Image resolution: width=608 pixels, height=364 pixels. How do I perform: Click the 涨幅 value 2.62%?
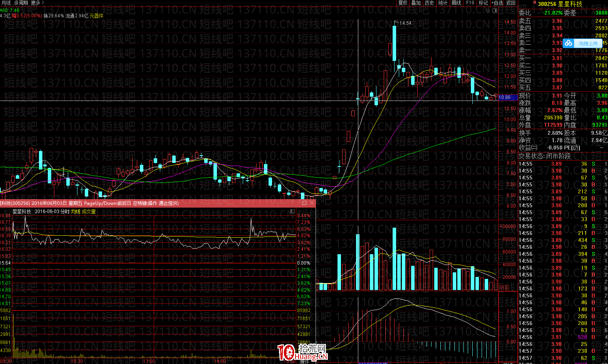[555, 110]
